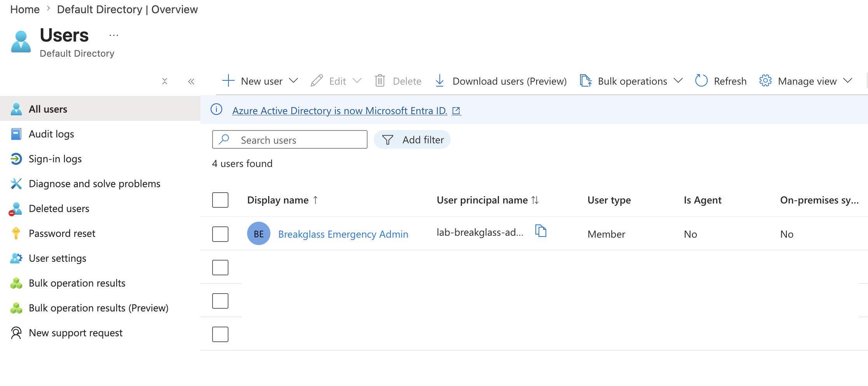This screenshot has width=868, height=386.
Task: Open Audit logs in sidebar
Action: [x=100, y=134]
